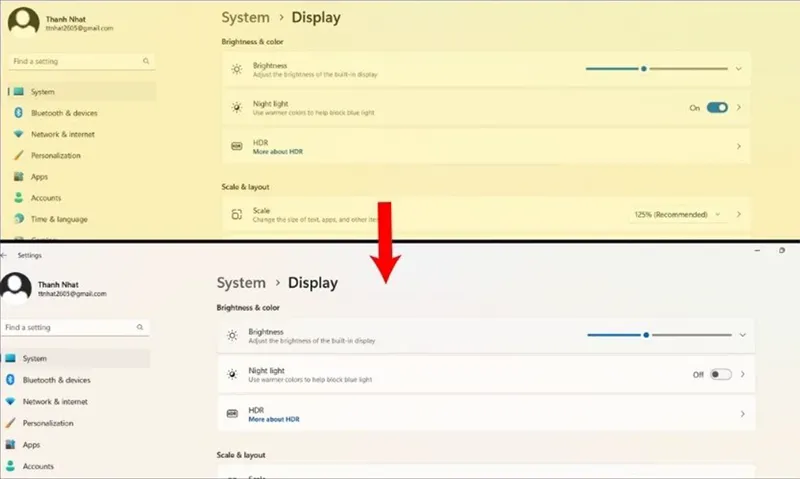
Task: Click the search magnifier icon in the top window
Action: pos(146,61)
